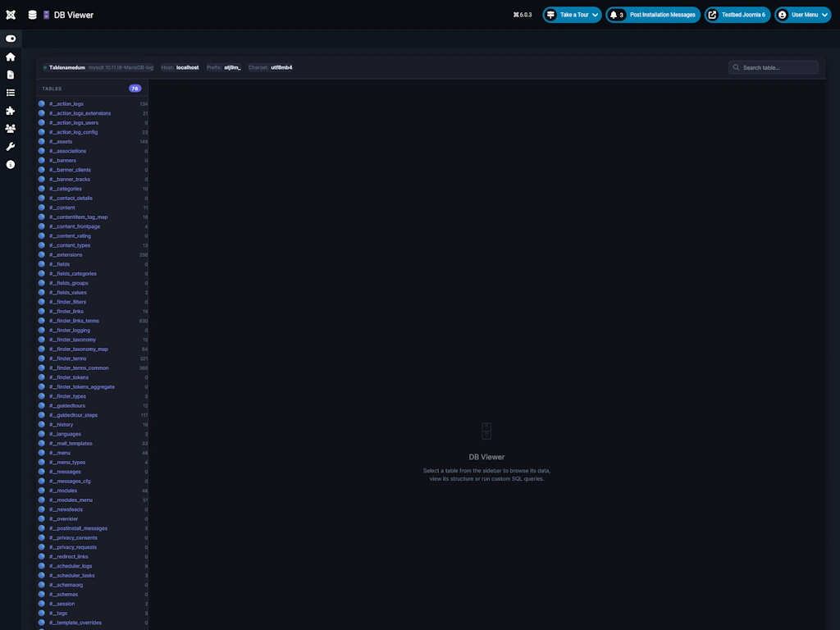This screenshot has width=840, height=630.
Task: Open the Content file icon in sidebar
Action: tap(11, 75)
